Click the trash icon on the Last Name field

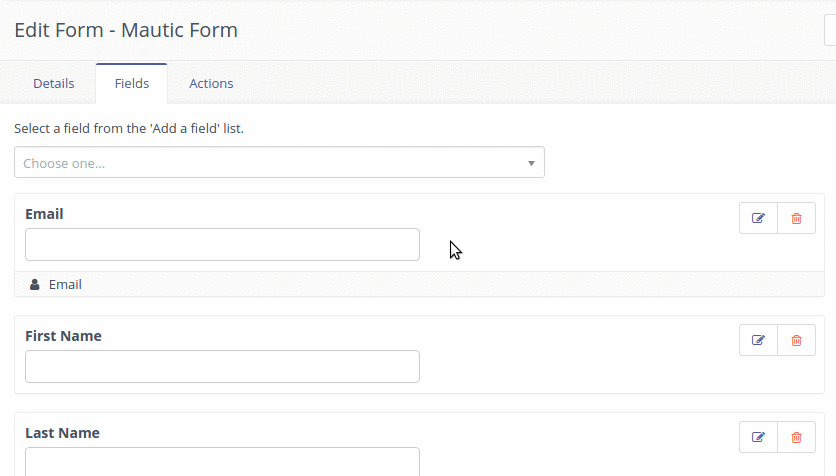(x=796, y=437)
